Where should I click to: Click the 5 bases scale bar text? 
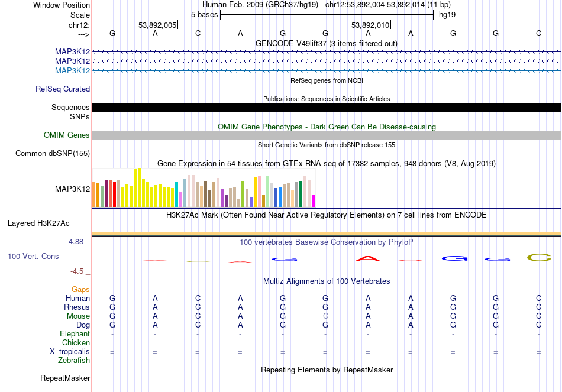pyautogui.click(x=204, y=15)
